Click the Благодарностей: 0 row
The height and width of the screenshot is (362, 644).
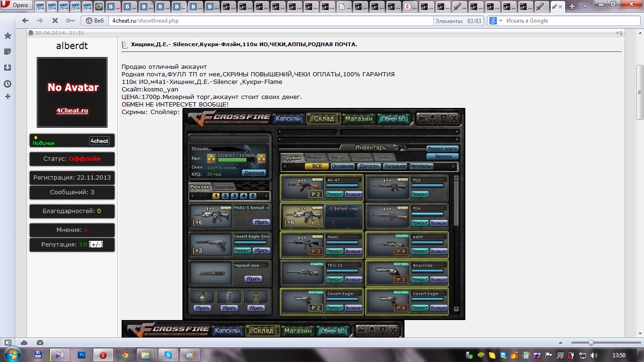72,211
